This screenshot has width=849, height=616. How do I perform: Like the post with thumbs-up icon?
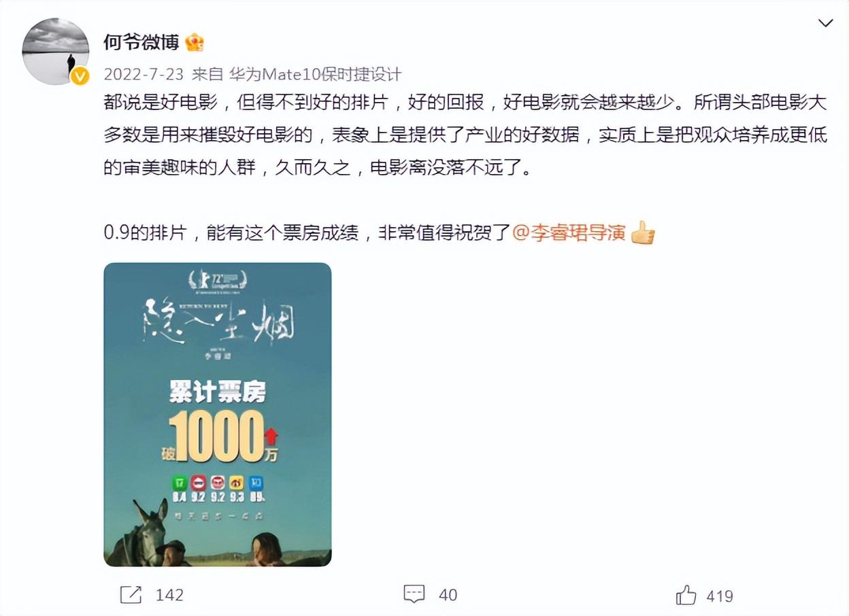tap(686, 595)
